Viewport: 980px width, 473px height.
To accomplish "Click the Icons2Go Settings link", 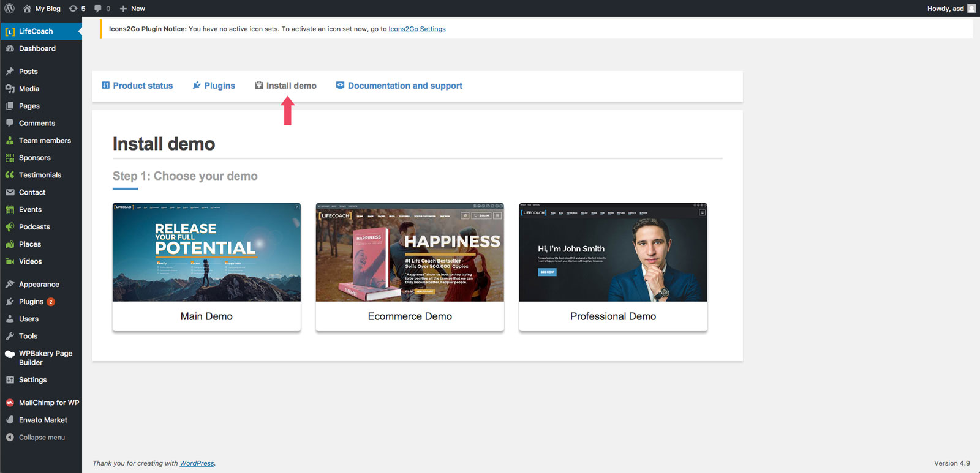I will 417,29.
